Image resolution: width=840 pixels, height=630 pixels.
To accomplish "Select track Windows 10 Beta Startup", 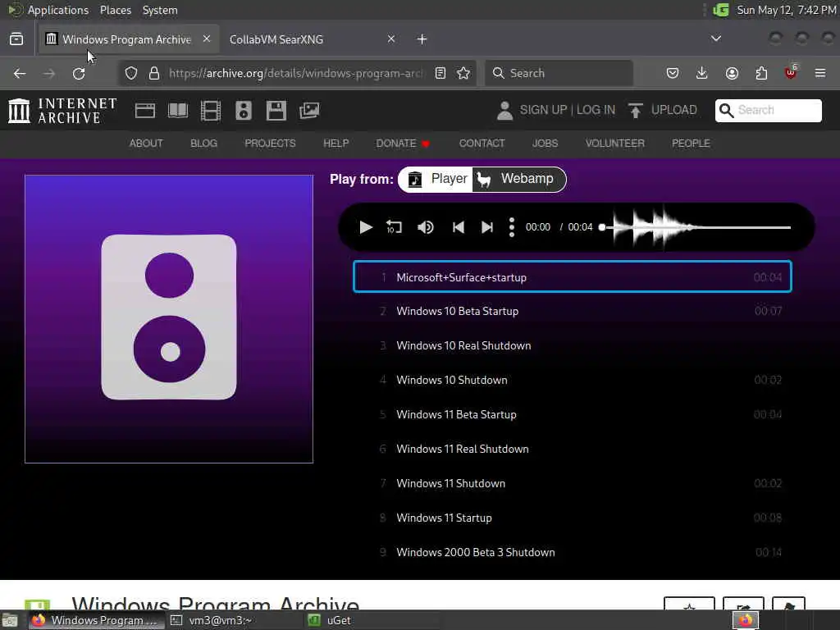I will tap(572, 311).
